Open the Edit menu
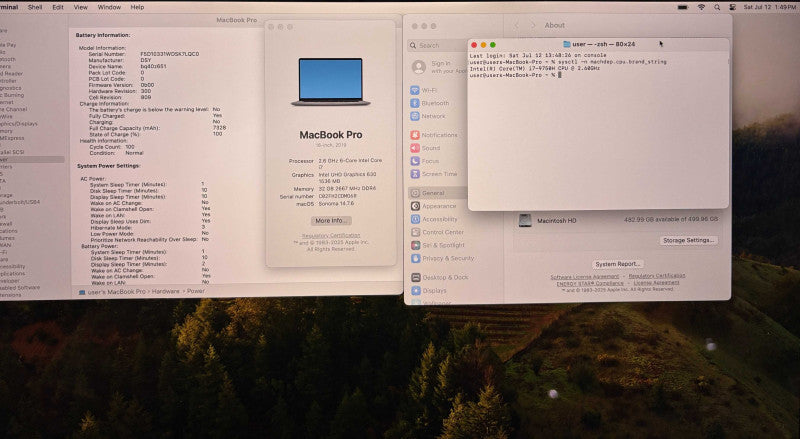 click(x=58, y=7)
